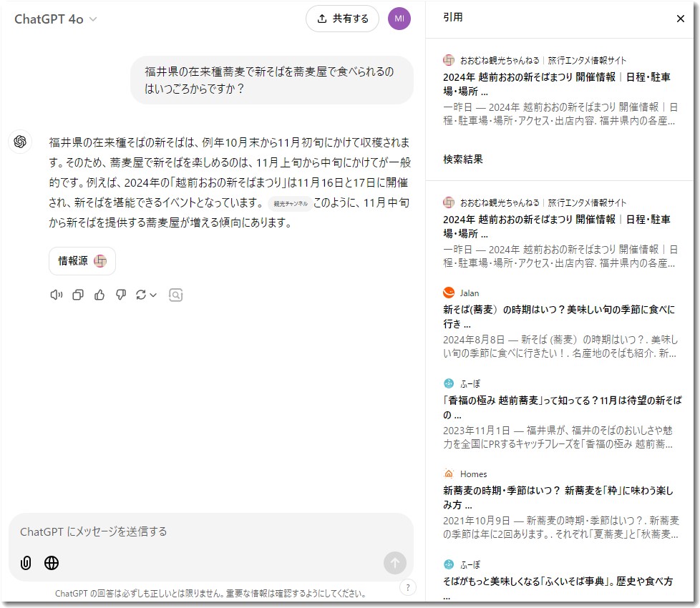Click the disclaimer ChatGPT の回答は必ずしも正しいとは限りません
Viewport: 700px width, 608px height.
click(210, 594)
